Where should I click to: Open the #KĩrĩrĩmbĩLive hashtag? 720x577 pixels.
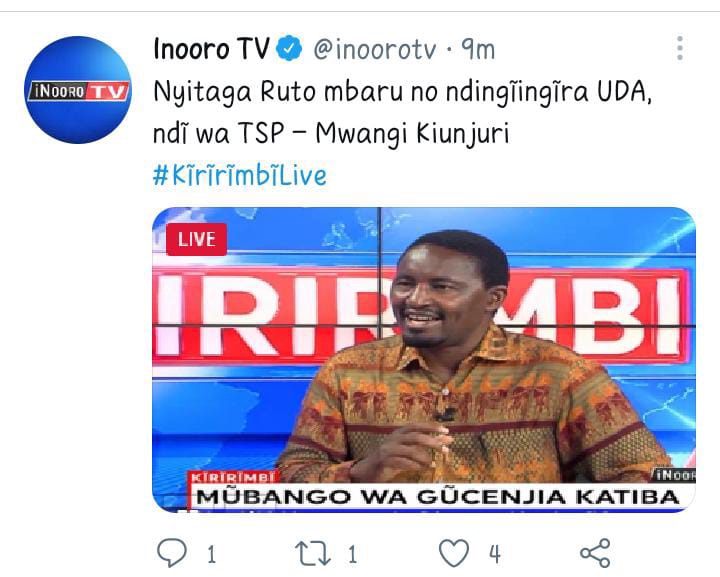click(x=240, y=175)
